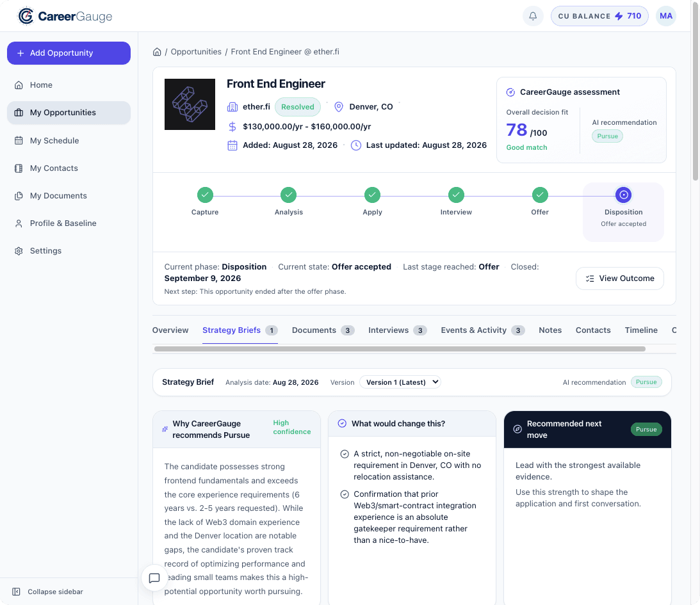Click the horizontal tabs scrollbar

pyautogui.click(x=400, y=349)
